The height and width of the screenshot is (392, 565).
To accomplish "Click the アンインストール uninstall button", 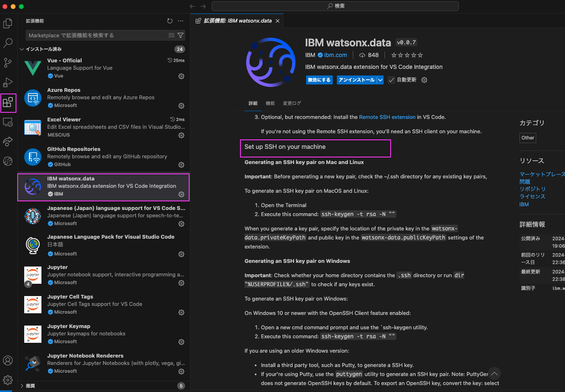I will 357,80.
